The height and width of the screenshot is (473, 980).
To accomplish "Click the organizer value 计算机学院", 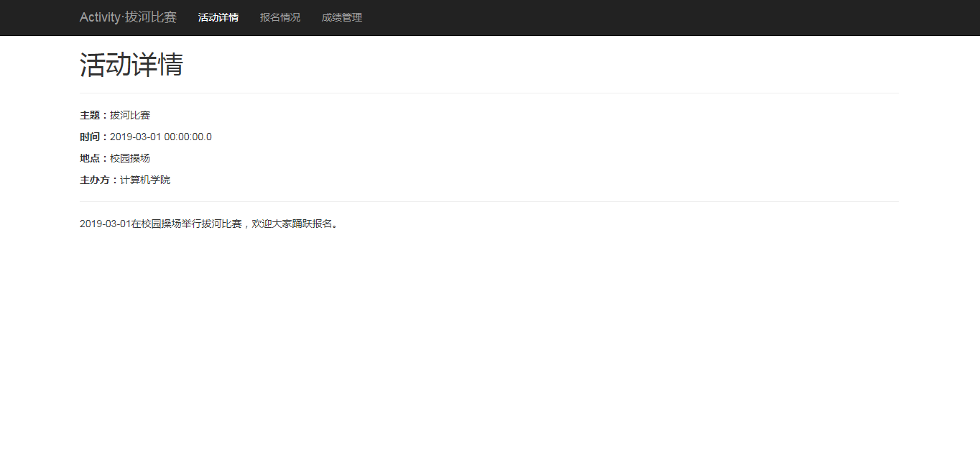I will click(x=145, y=180).
